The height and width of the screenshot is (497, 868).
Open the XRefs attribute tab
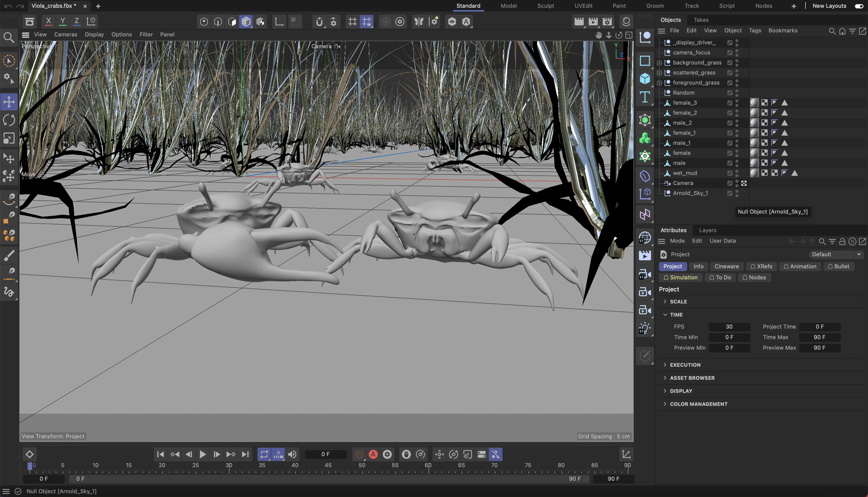tap(761, 267)
